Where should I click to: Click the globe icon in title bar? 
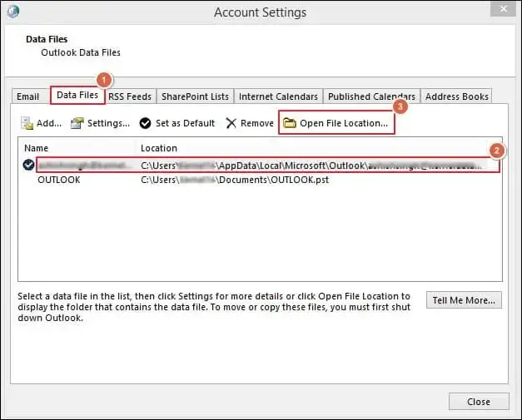[12, 12]
